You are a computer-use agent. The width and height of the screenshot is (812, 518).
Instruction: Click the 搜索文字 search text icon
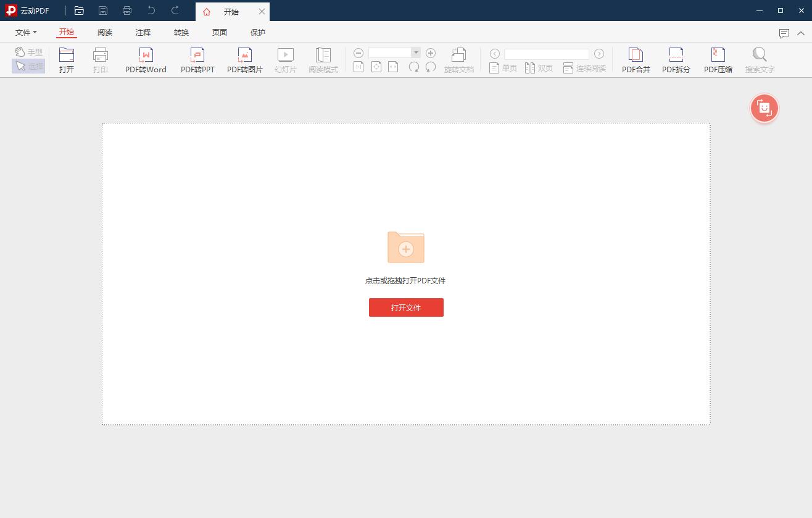[760, 54]
